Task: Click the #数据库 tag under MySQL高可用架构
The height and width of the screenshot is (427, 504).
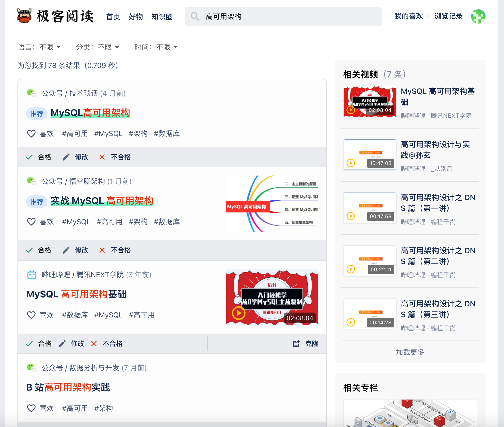Action: point(167,134)
